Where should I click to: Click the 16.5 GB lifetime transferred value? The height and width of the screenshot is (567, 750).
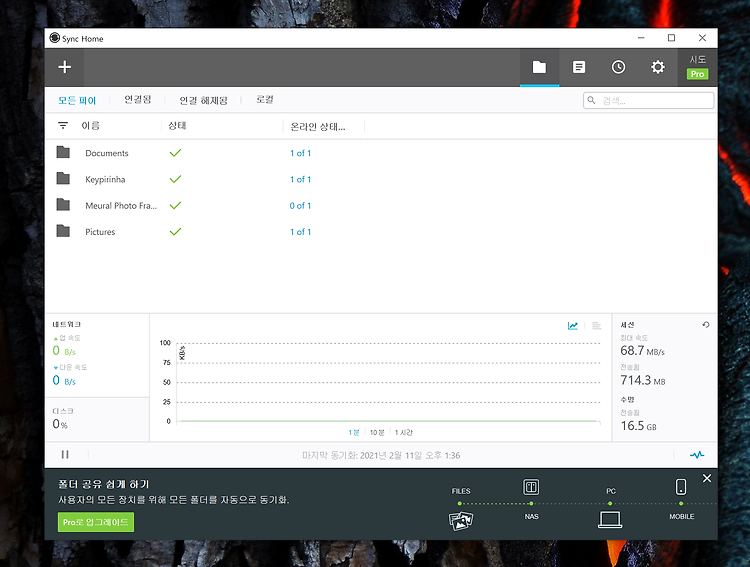tap(639, 426)
